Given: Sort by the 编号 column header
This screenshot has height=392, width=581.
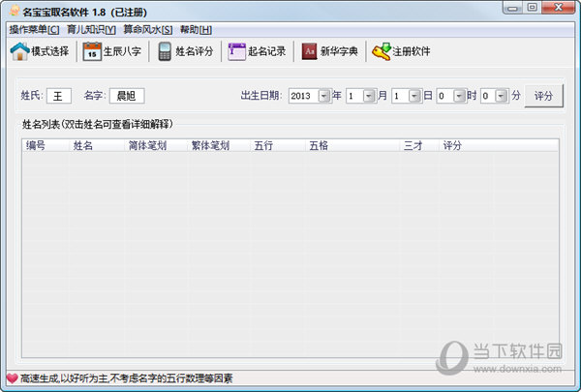Looking at the screenshot, I should tap(46, 145).
